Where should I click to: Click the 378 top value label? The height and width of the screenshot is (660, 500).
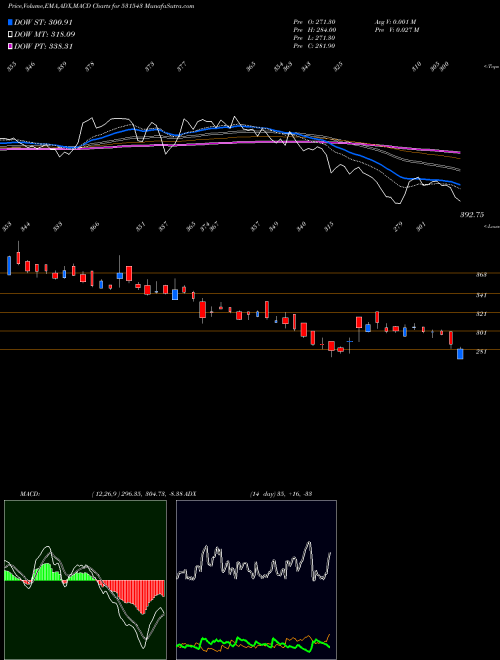(x=90, y=67)
